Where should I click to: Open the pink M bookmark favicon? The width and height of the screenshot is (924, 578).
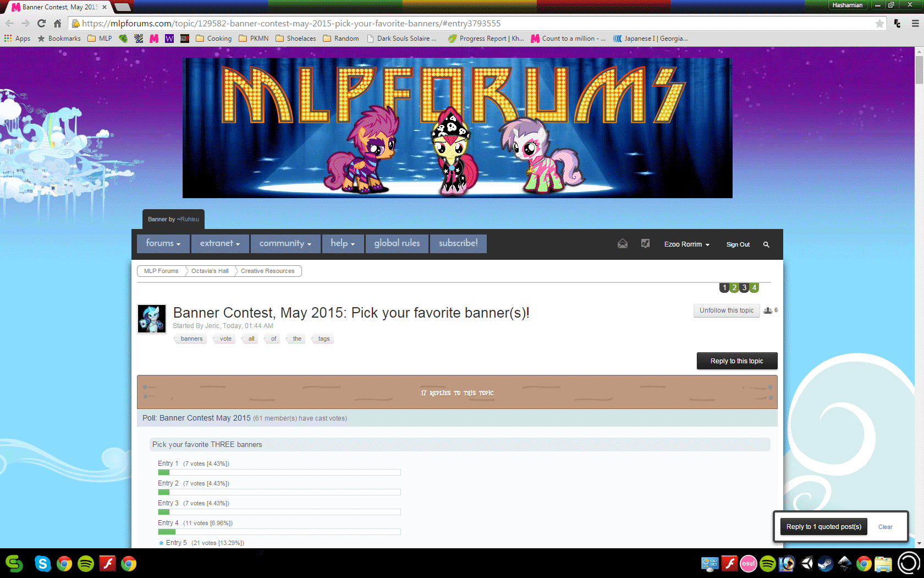[154, 39]
